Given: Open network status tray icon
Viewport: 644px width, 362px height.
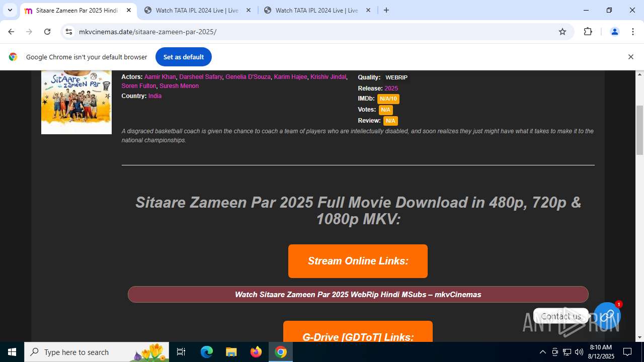Looking at the screenshot, I should [567, 352].
